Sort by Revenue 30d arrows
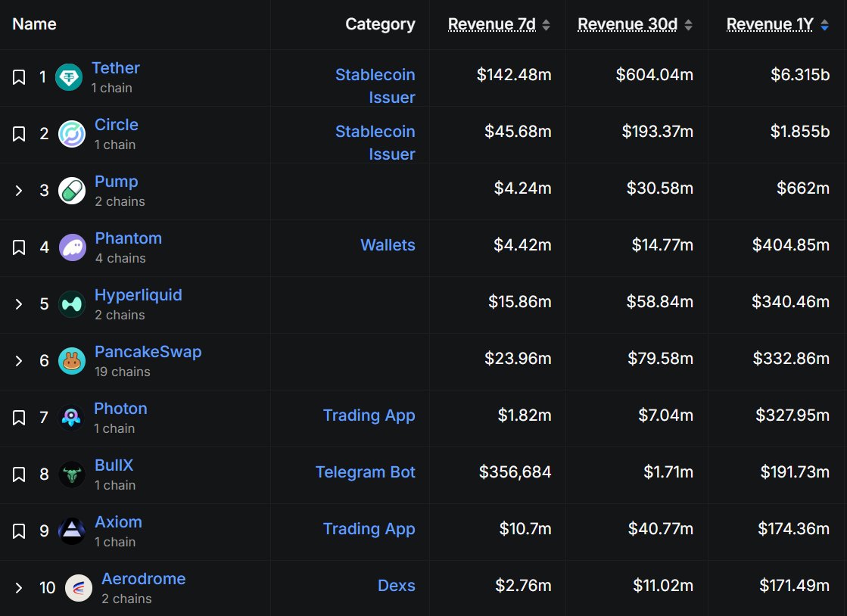The width and height of the screenshot is (847, 616). point(688,25)
